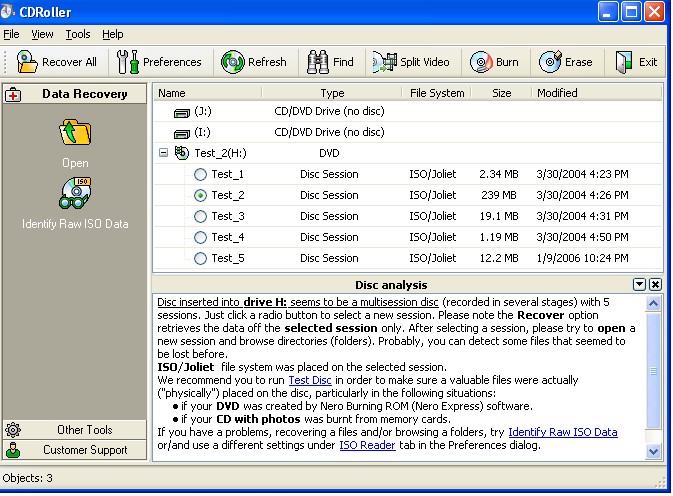Open Find with the binoculars icon
The height and width of the screenshot is (496, 673).
pos(318,62)
